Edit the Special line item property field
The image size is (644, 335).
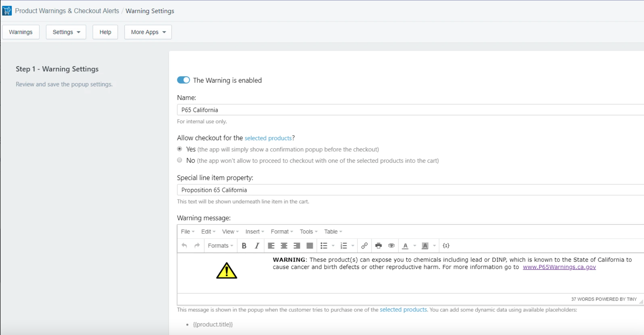[410, 190]
